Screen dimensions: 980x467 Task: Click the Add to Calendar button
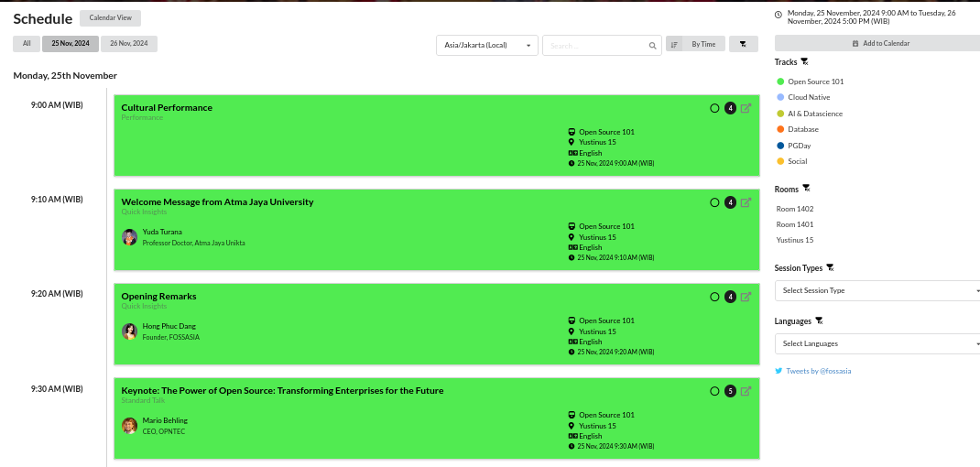(877, 43)
